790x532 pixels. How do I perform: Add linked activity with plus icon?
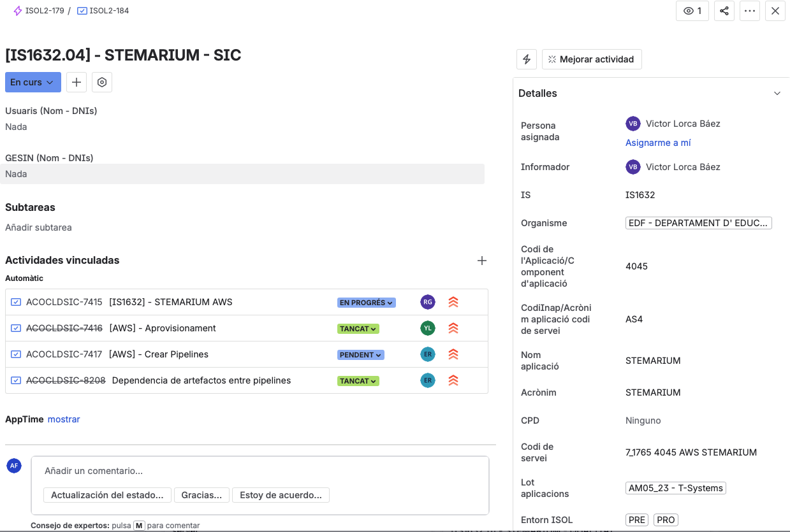pyautogui.click(x=482, y=261)
